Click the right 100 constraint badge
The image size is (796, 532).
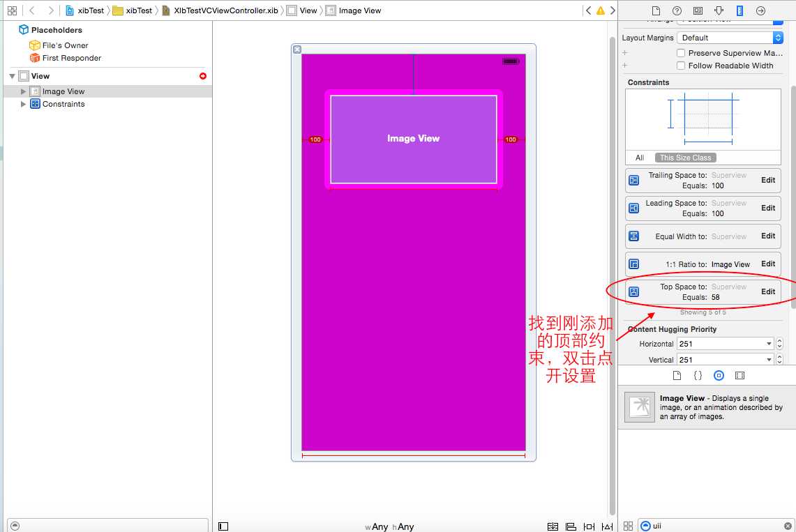coord(511,139)
